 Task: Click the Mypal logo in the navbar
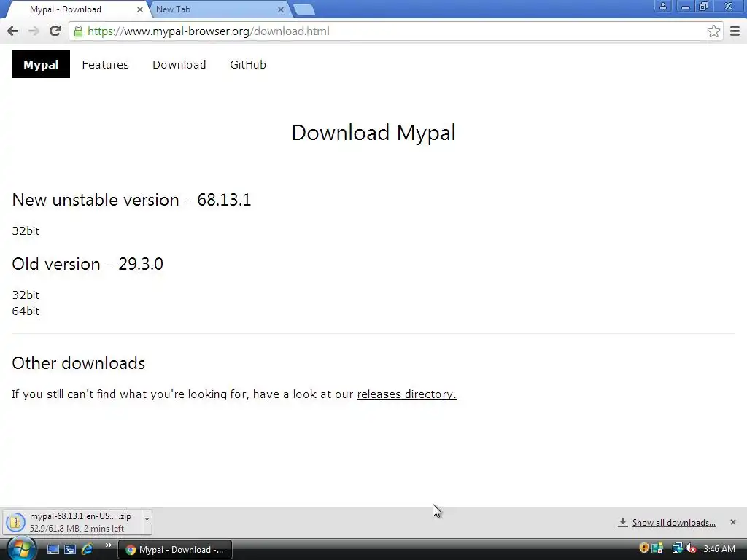pyautogui.click(x=41, y=64)
